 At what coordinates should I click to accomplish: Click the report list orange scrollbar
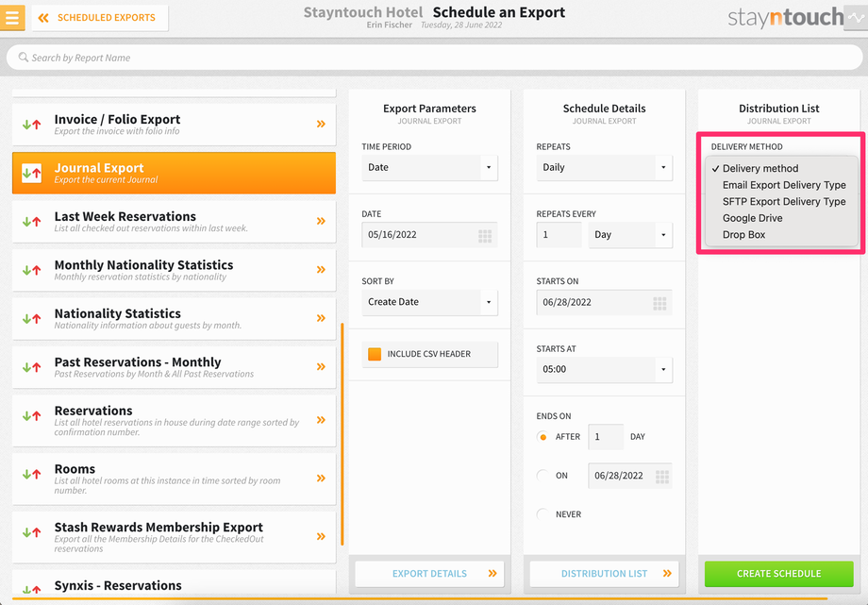342,434
